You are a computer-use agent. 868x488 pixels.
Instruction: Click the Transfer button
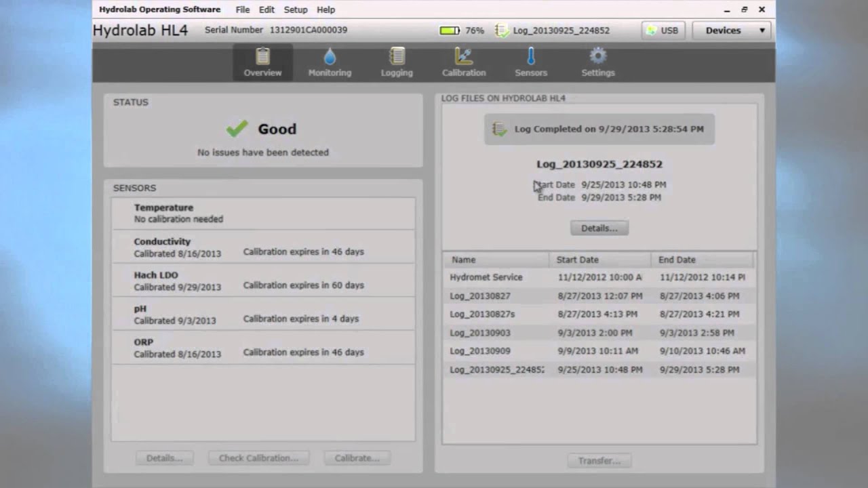(599, 461)
